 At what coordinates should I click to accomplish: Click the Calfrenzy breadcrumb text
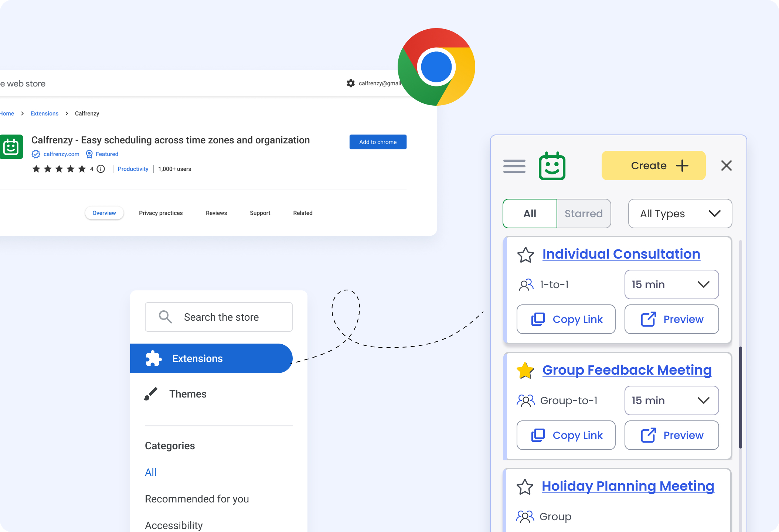click(x=87, y=113)
